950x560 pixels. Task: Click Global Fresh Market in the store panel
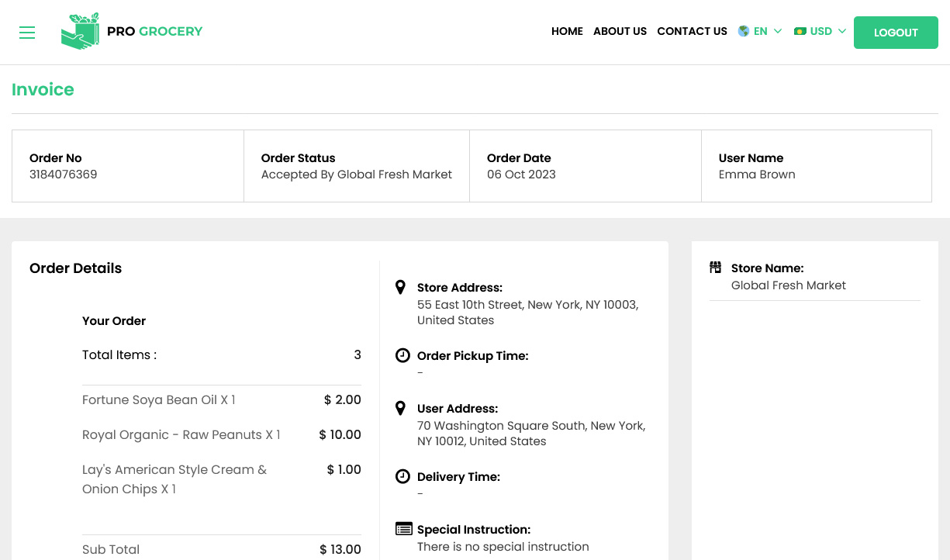[789, 285]
